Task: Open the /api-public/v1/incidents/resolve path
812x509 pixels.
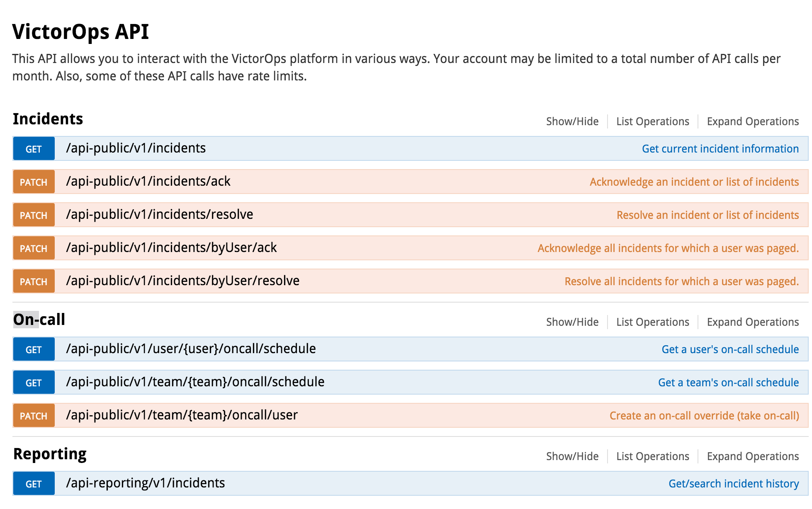Action: tap(160, 215)
